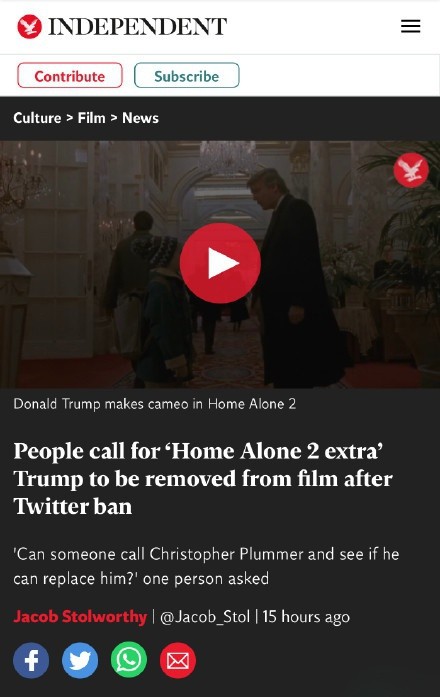
Task: Click eagle watermark on the video
Action: (411, 170)
